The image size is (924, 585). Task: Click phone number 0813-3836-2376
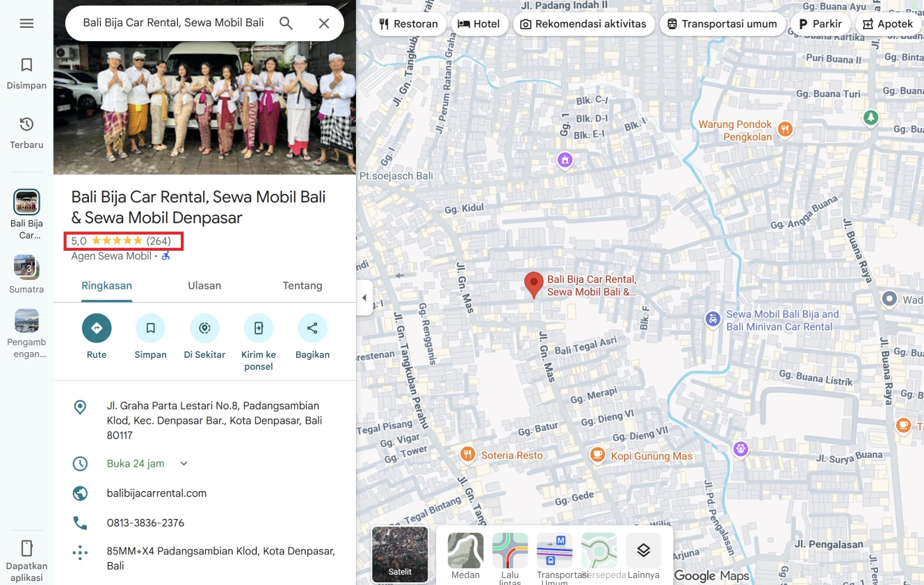point(145,522)
